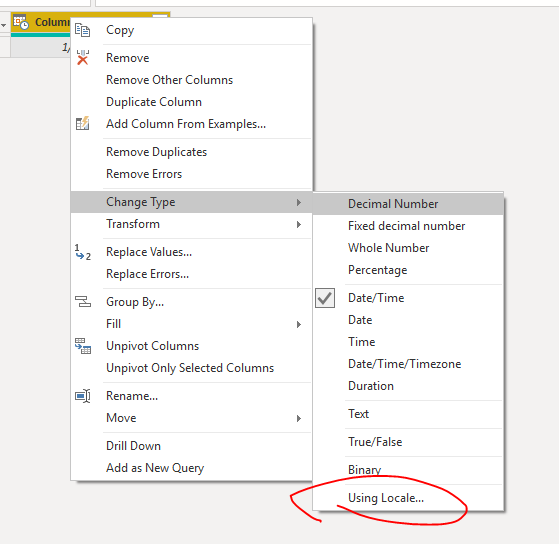The width and height of the screenshot is (559, 544).
Task: Click the checked Date/Time checkmark
Action: 325,298
